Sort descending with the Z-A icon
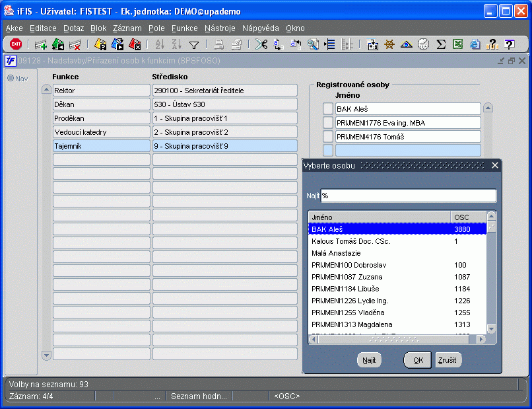This screenshot has height=409, width=532. point(176,44)
